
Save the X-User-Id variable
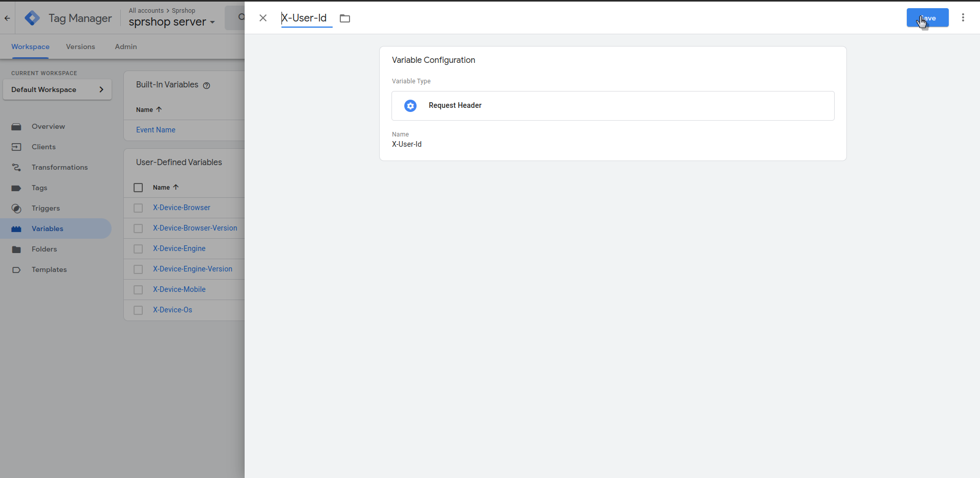click(927, 17)
